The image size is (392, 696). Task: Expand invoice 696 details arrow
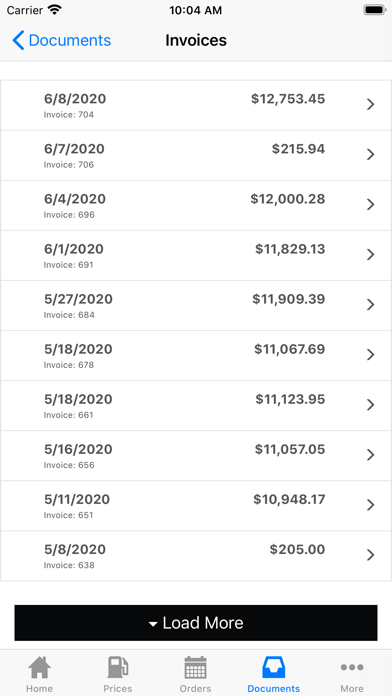click(371, 205)
